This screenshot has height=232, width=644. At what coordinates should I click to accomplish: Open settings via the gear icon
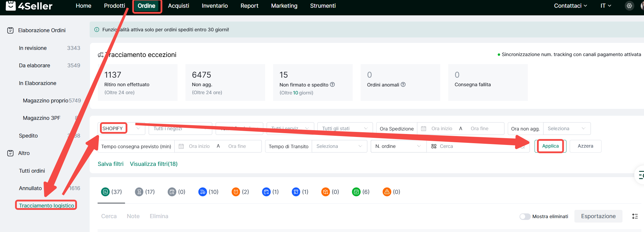click(x=629, y=6)
